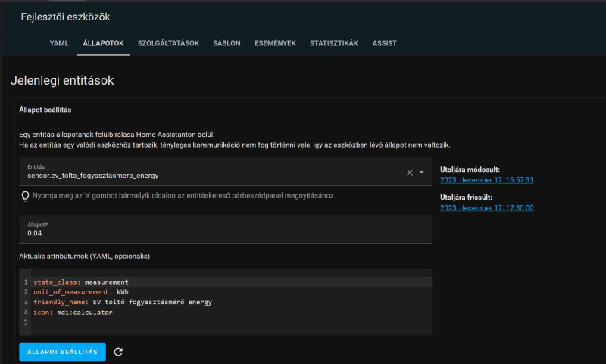The image size is (606, 364).
Task: Click the refresh icon beside Állapot beállítás
Action: click(x=118, y=352)
